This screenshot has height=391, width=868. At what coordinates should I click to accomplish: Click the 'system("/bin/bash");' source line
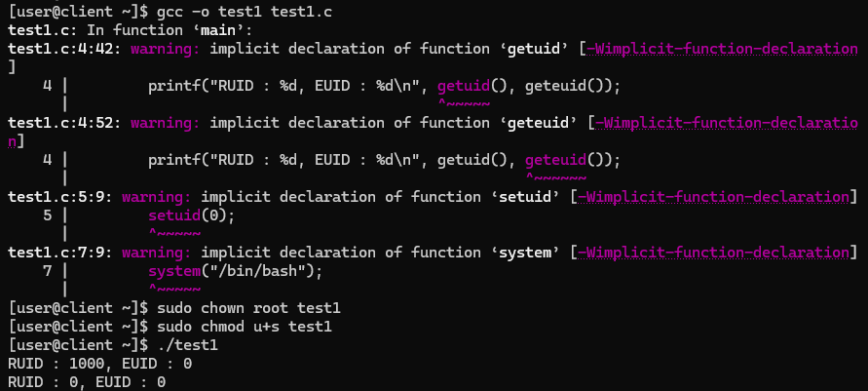coord(236,271)
